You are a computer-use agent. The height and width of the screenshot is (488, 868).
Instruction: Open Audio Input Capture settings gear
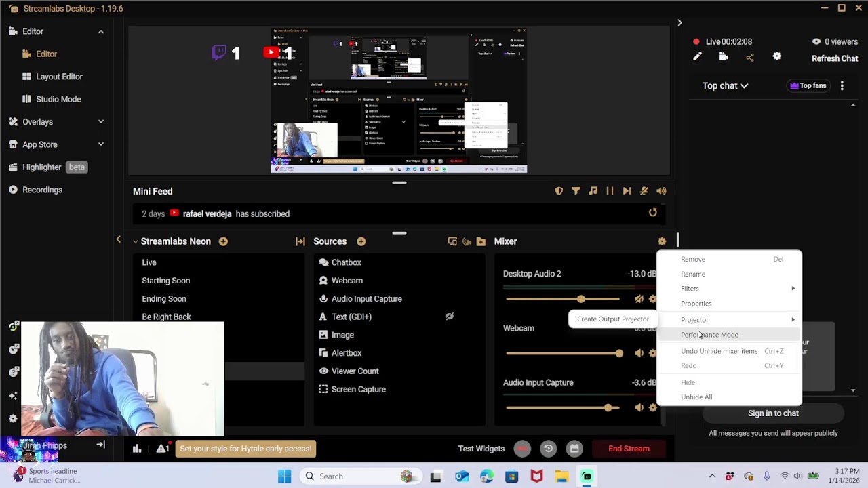[652, 407]
